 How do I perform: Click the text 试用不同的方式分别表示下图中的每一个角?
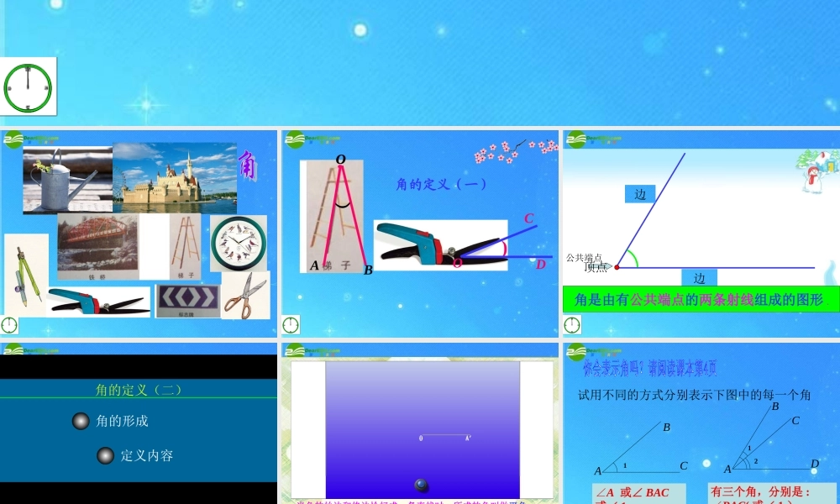click(695, 395)
